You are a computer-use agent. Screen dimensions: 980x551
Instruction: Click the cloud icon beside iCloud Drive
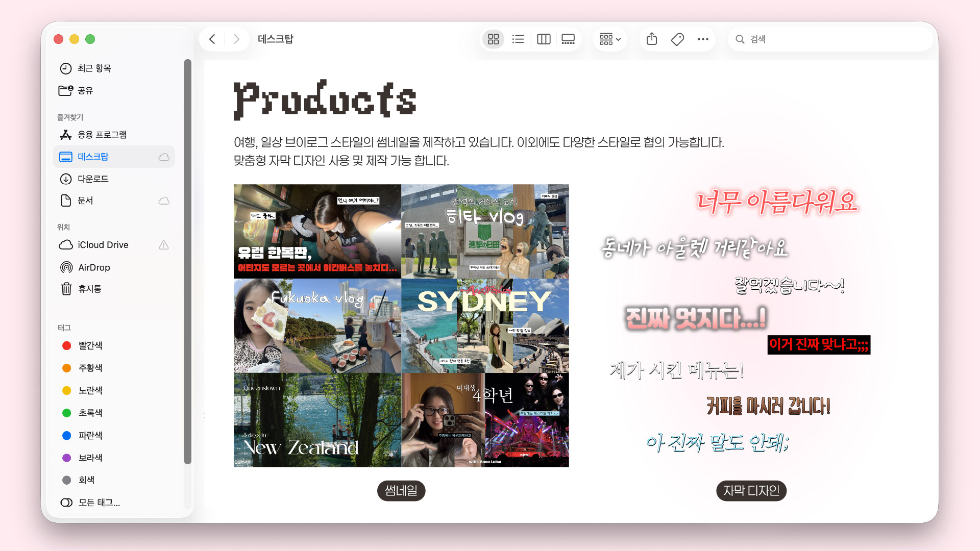click(x=66, y=245)
